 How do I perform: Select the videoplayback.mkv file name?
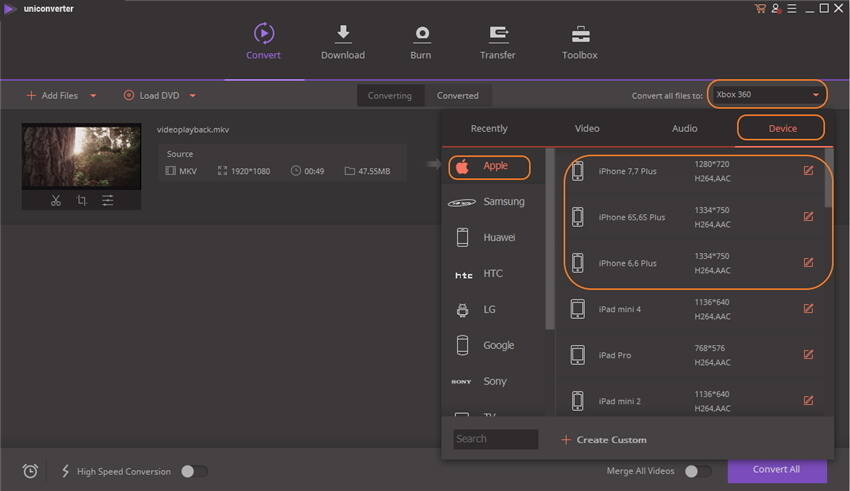tap(193, 130)
